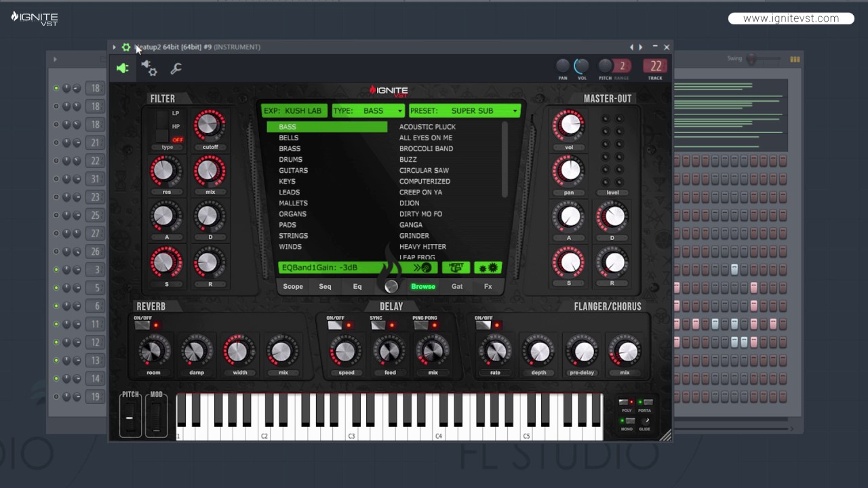
Task: Open plugin options gear icon in title bar
Action: pos(125,47)
